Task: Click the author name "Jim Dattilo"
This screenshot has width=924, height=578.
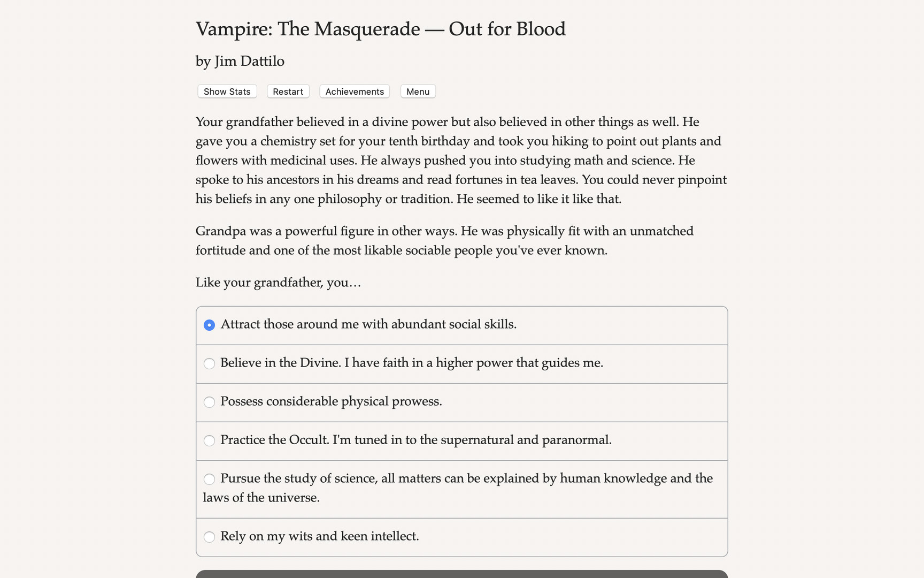Action: [x=240, y=61]
